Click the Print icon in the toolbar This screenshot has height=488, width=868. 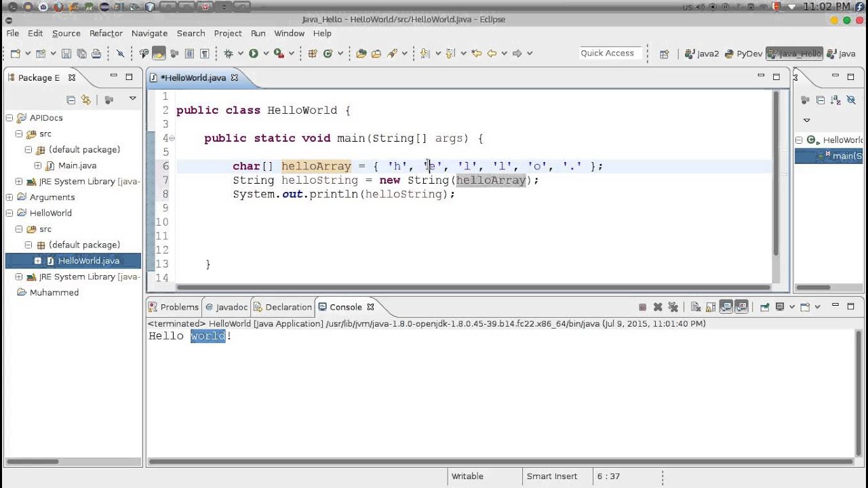[x=96, y=54]
